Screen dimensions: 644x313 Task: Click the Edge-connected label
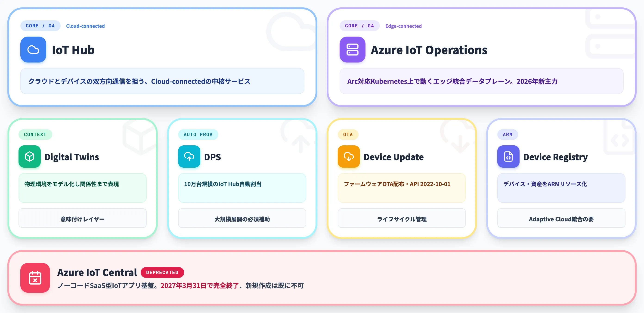pos(403,26)
